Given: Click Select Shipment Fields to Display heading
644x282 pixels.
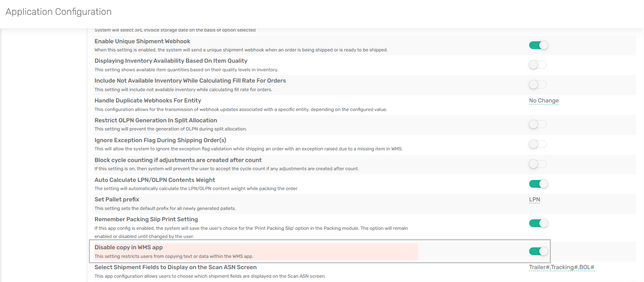Looking at the screenshot, I should pyautogui.click(x=176, y=267).
